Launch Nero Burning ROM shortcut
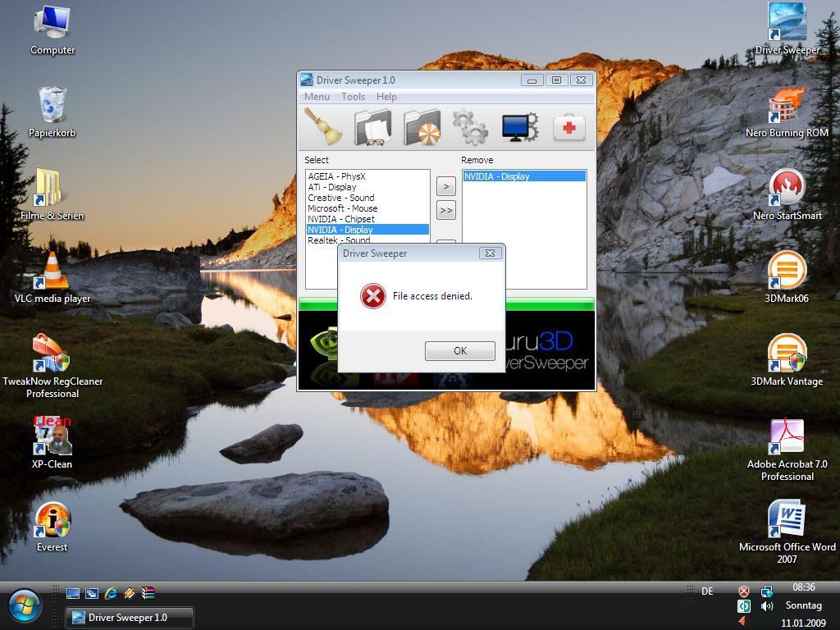The height and width of the screenshot is (630, 840). point(787,112)
